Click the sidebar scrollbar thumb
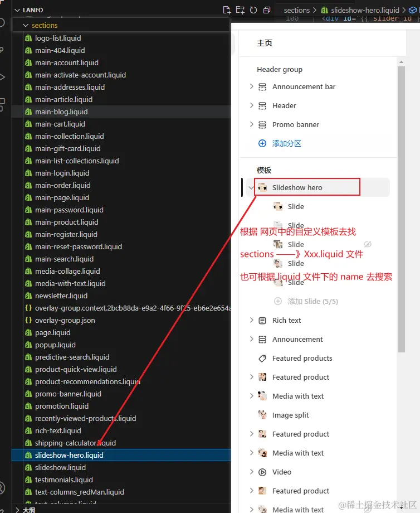The height and width of the screenshot is (513, 420). point(401,210)
